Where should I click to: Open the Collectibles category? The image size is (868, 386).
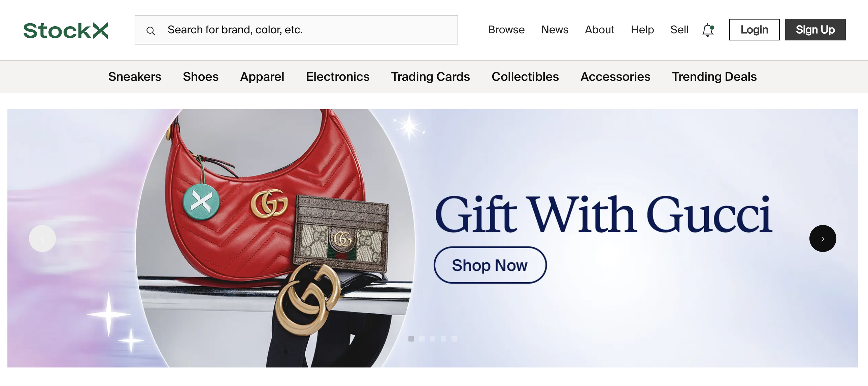point(525,76)
